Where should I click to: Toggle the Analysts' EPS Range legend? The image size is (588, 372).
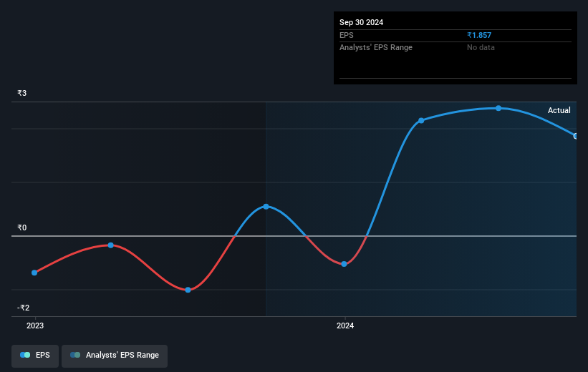click(x=115, y=356)
